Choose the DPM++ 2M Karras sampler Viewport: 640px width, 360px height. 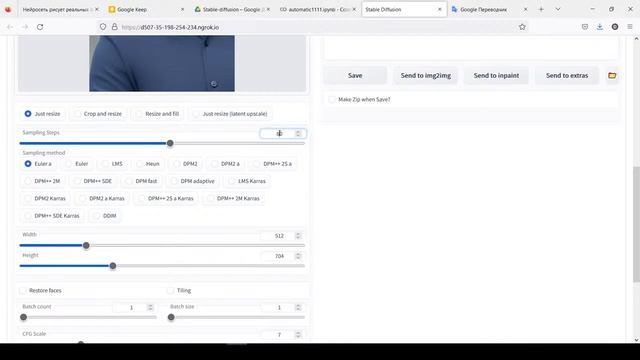[233, 198]
